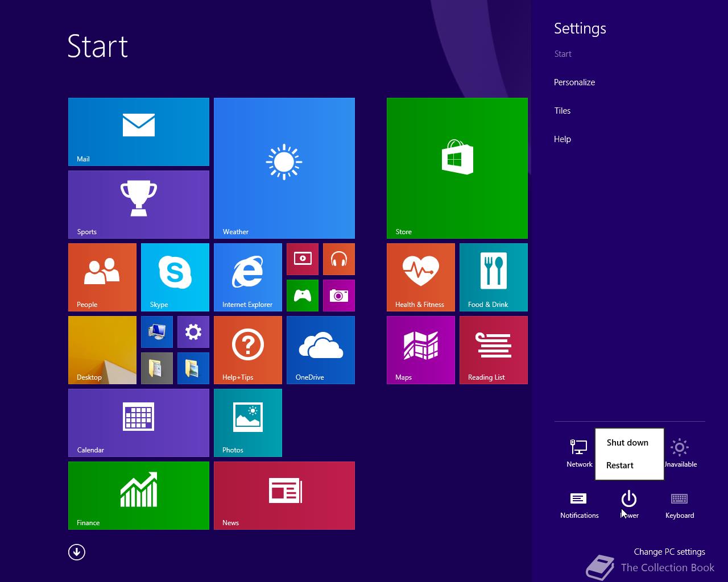Viewport: 728px width, 582px height.
Task: Open the Sports tile
Action: tap(139, 205)
